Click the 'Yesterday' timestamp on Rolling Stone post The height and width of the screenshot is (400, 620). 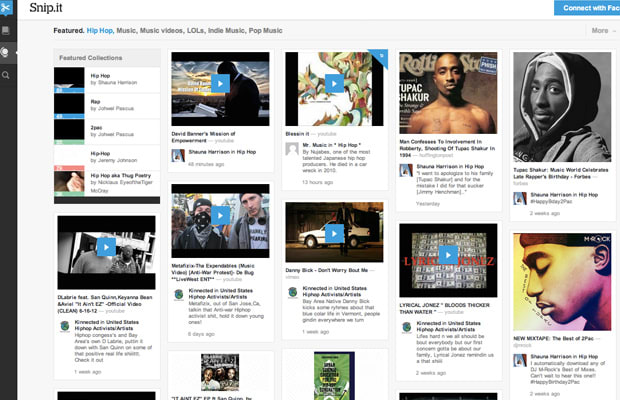[427, 204]
